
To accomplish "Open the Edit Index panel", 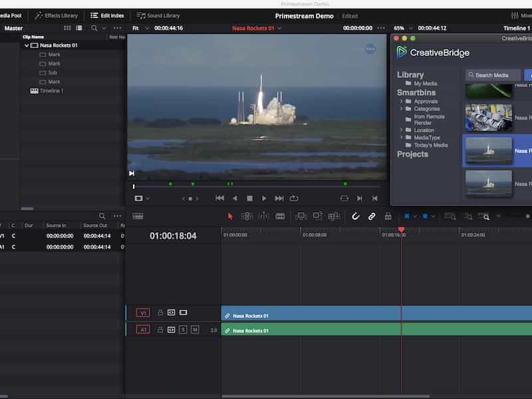I will [107, 15].
